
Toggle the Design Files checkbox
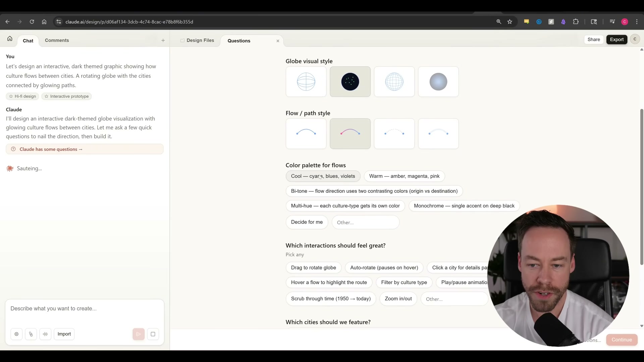coord(182,41)
